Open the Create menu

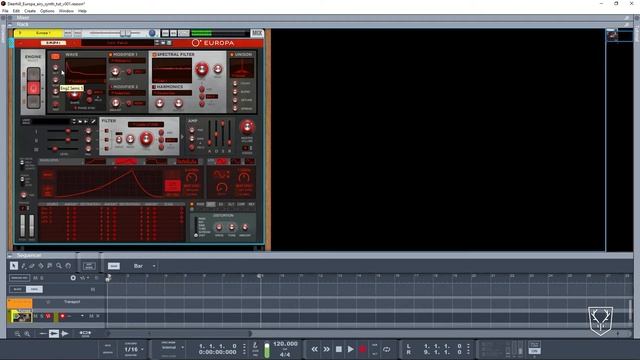[30, 11]
